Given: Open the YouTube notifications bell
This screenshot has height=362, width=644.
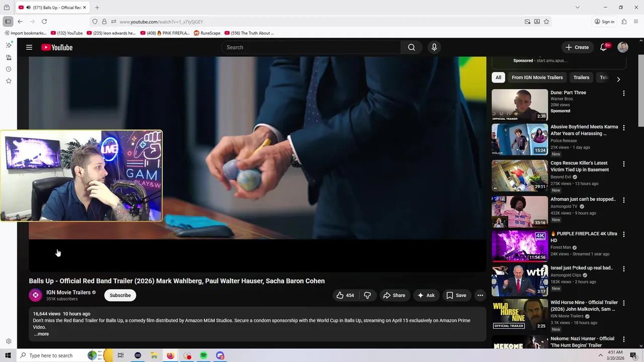Looking at the screenshot, I should 604,47.
